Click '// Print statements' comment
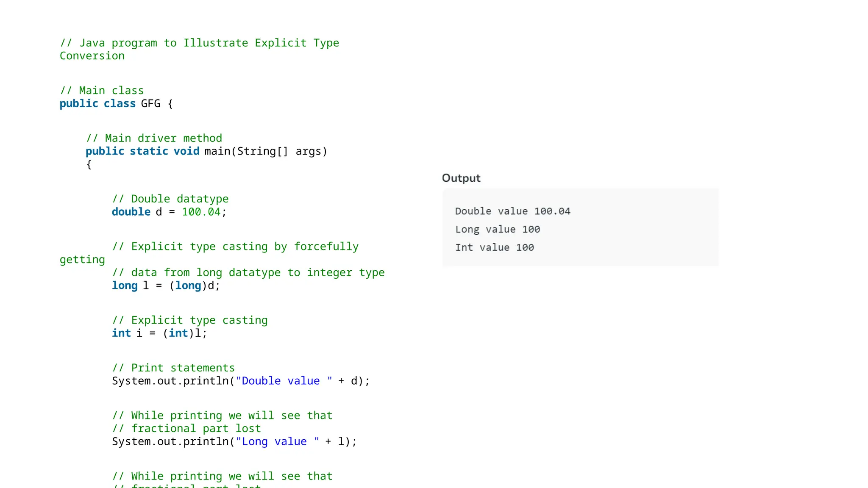Viewport: 868px width, 488px height. click(173, 368)
